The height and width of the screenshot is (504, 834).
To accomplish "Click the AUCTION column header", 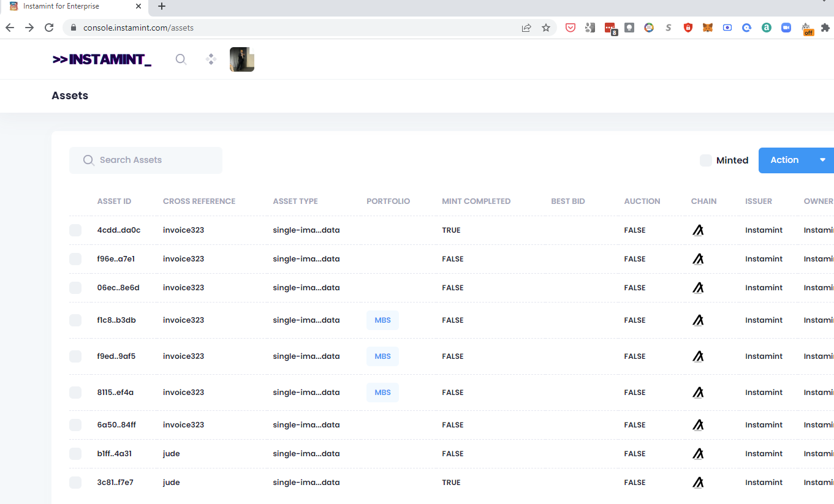I will click(x=642, y=201).
